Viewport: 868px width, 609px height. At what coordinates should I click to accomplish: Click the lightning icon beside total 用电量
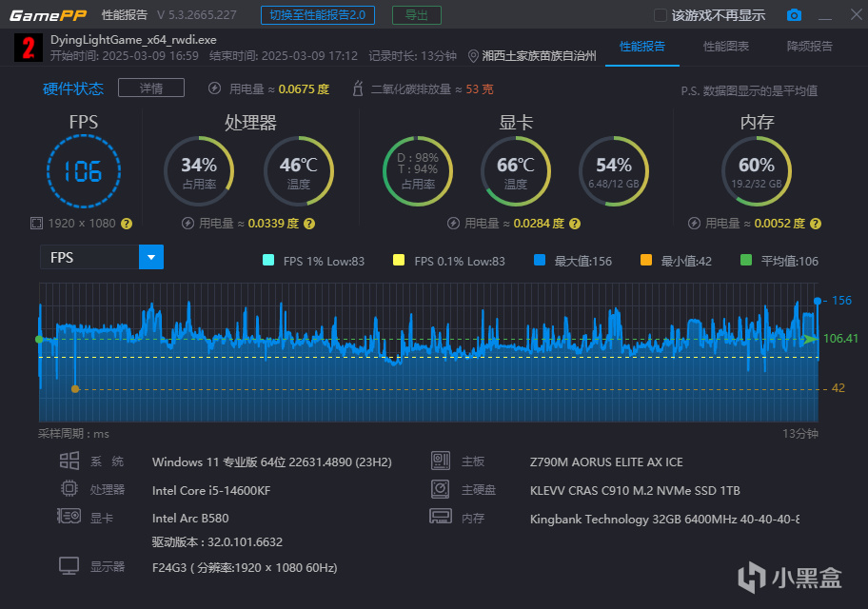pos(214,88)
